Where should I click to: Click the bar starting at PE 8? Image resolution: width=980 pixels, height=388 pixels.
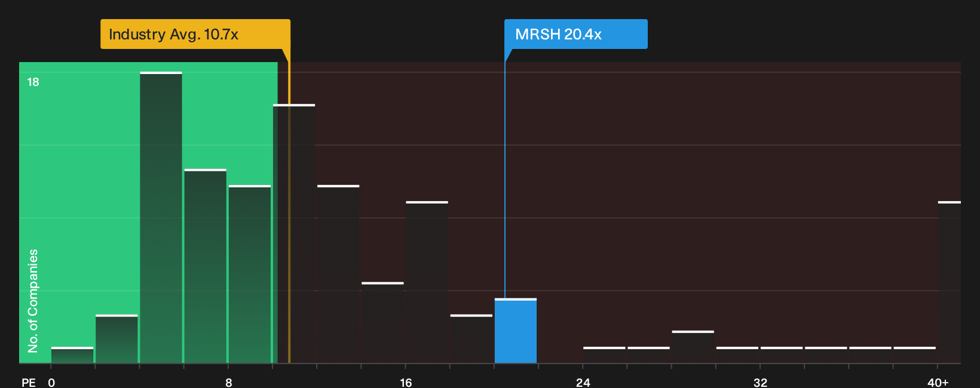[250, 274]
